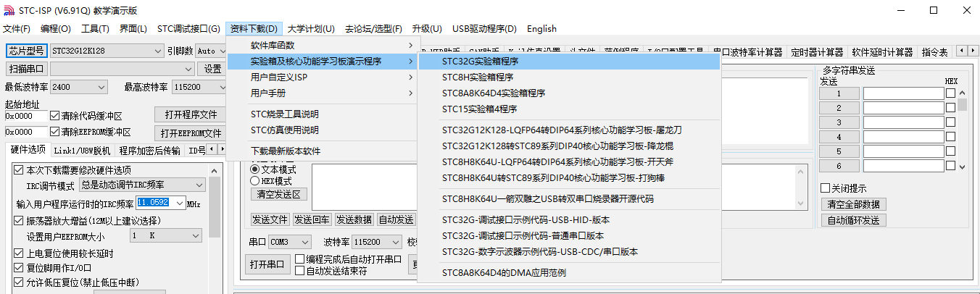
Task: Switch to 定时器计算器 tab
Action: tap(817, 52)
